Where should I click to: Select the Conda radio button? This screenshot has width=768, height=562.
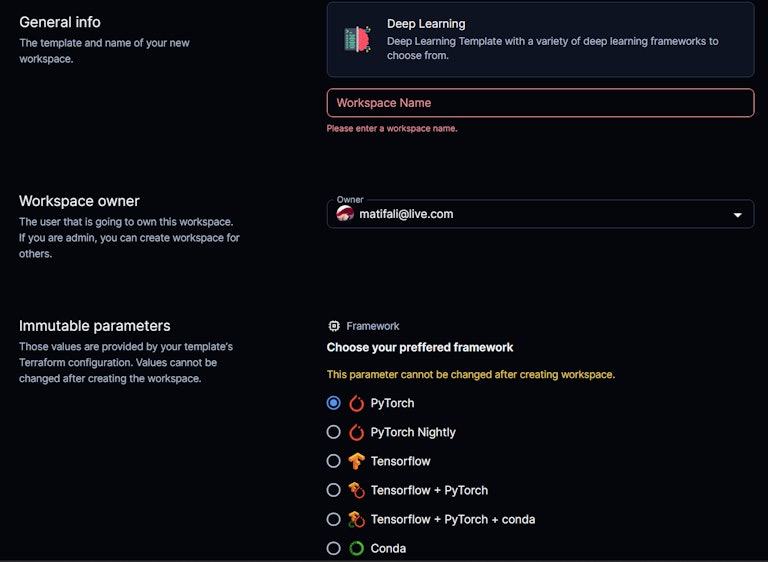334,549
